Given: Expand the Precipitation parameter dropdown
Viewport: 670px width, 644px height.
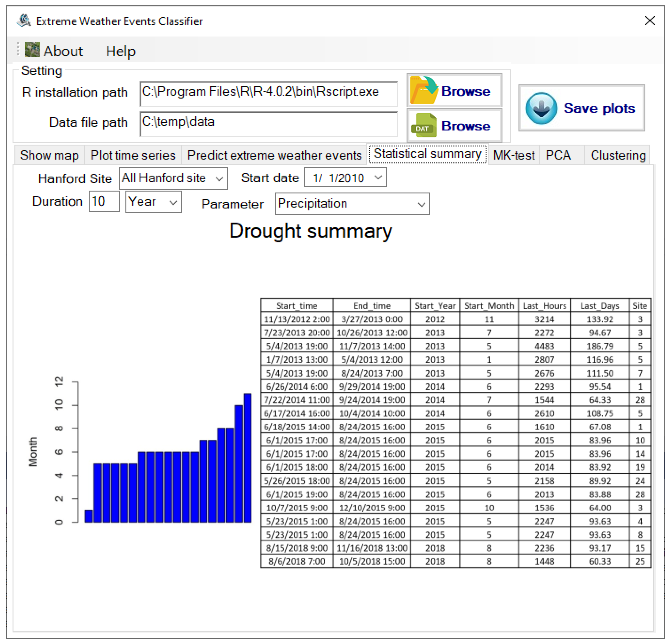Looking at the screenshot, I should coord(421,204).
